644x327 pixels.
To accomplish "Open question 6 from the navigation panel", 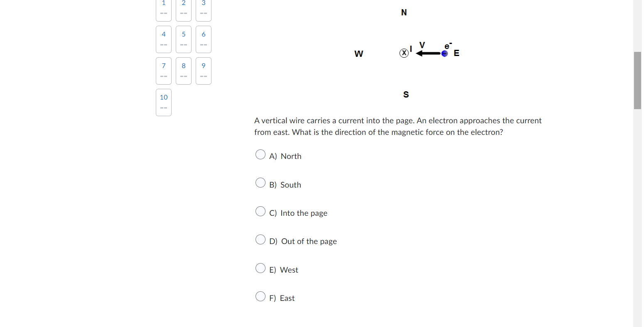I will [x=203, y=39].
